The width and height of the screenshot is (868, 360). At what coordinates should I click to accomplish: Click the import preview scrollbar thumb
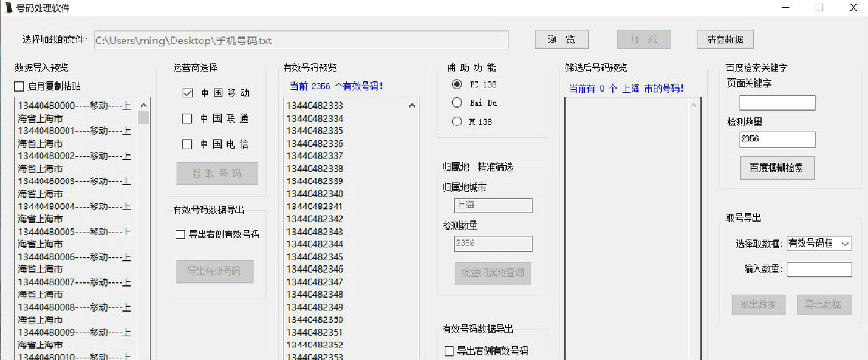pos(144,118)
